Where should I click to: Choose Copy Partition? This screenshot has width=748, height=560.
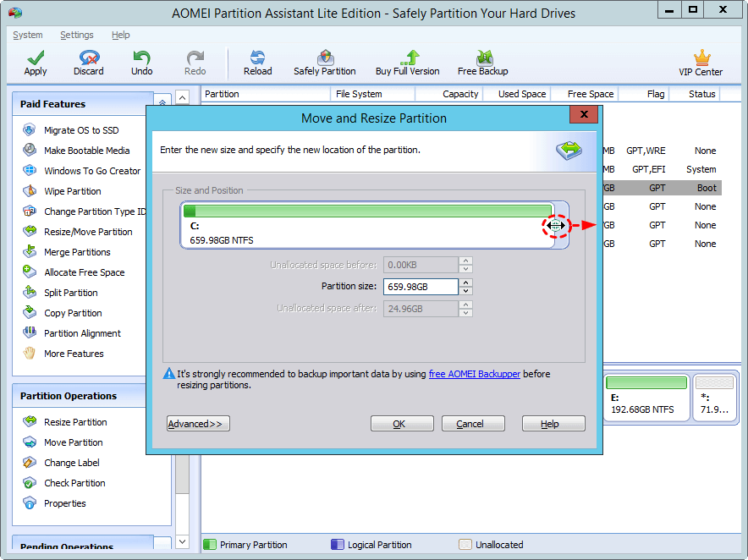73,313
